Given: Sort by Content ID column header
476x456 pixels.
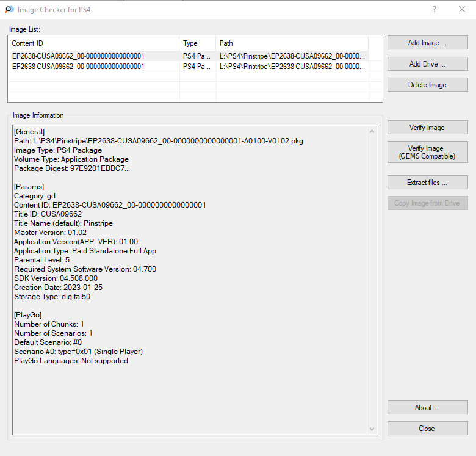Looking at the screenshot, I should [x=94, y=43].
